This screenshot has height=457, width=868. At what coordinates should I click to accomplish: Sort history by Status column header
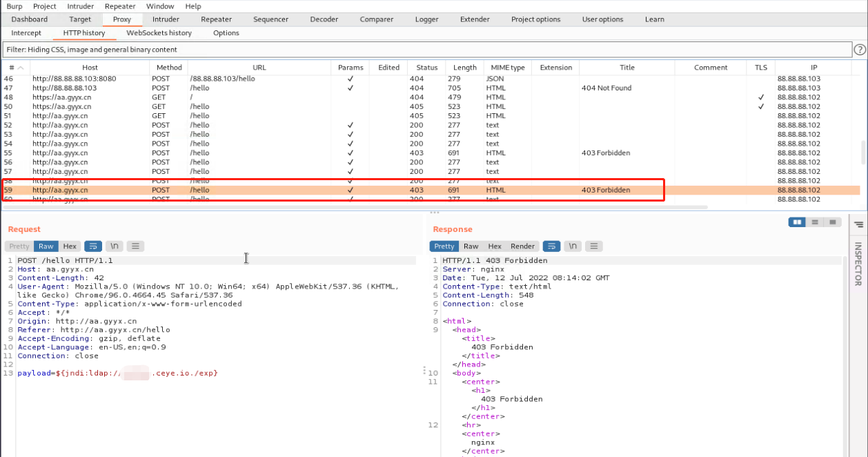click(427, 68)
